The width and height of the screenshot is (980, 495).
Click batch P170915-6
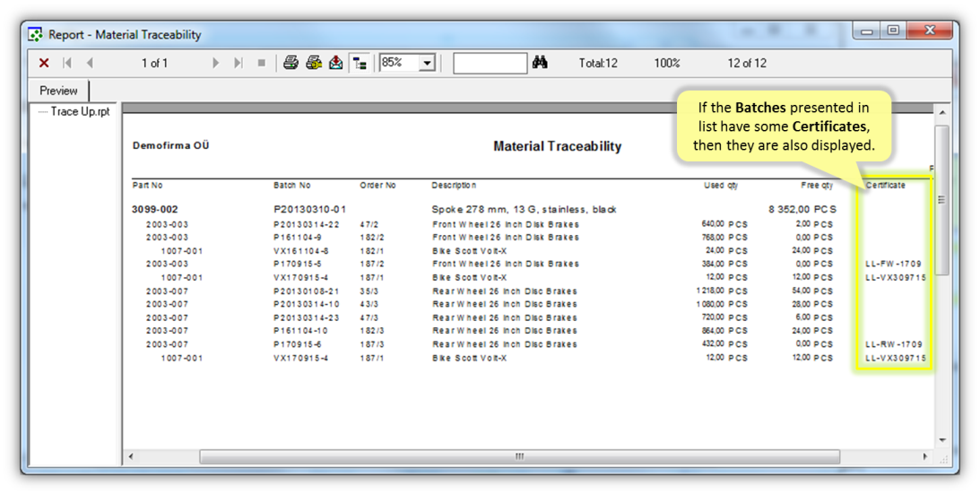click(298, 344)
